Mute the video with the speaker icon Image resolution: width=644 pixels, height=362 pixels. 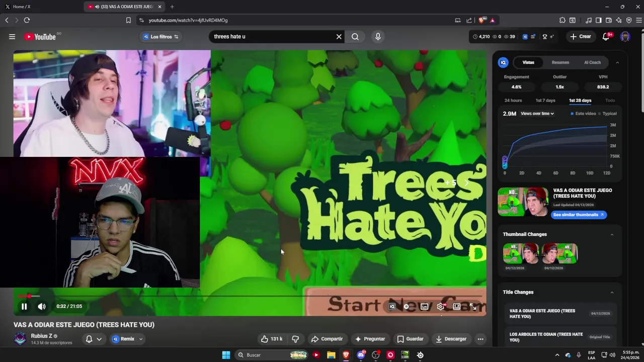[42, 306]
